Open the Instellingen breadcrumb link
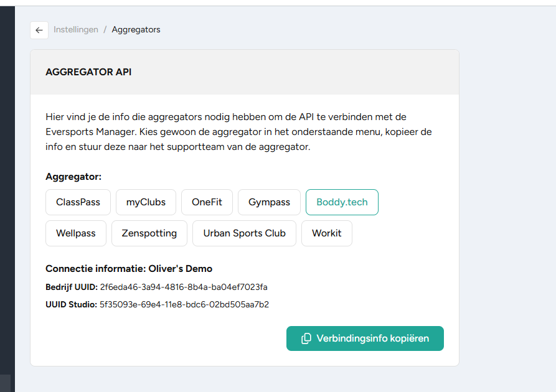Viewport: 556px width, 392px height. (76, 29)
